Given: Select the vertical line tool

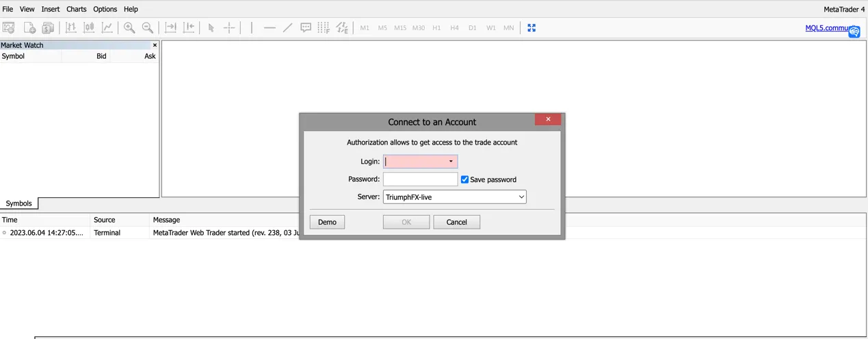Looking at the screenshot, I should click(251, 28).
